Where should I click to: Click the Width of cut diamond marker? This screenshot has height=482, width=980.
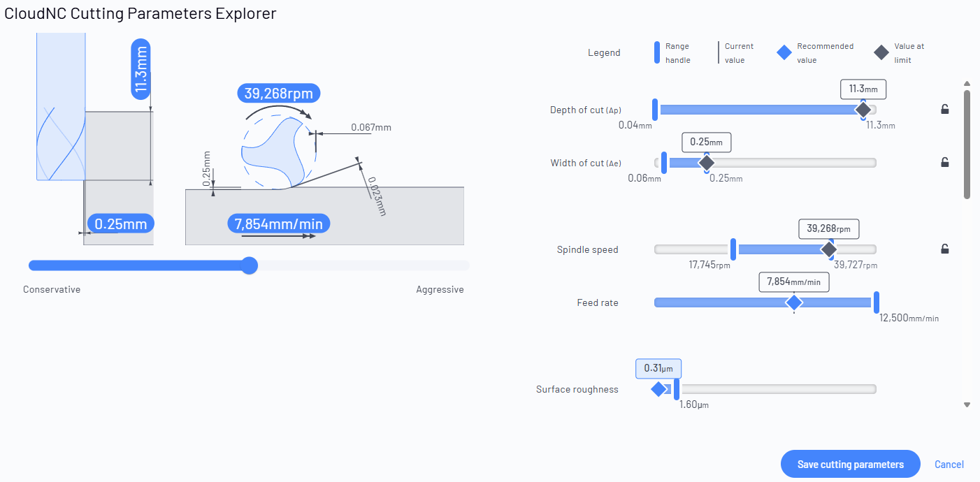(x=707, y=163)
